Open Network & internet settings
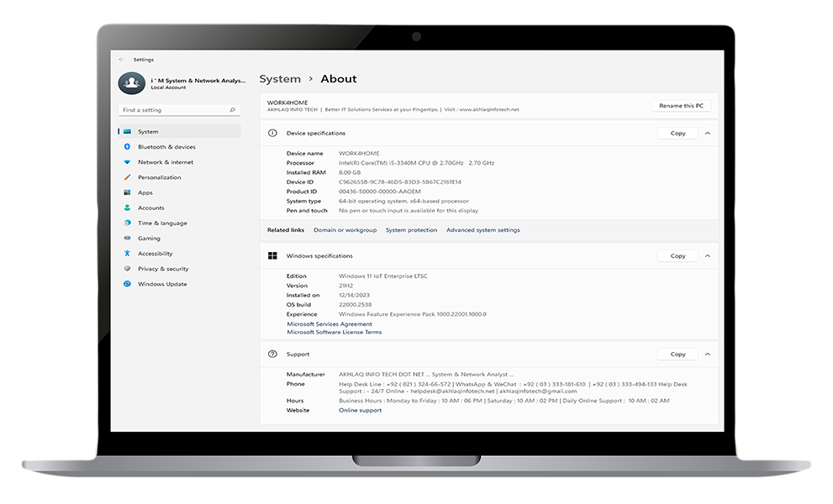 tap(166, 162)
